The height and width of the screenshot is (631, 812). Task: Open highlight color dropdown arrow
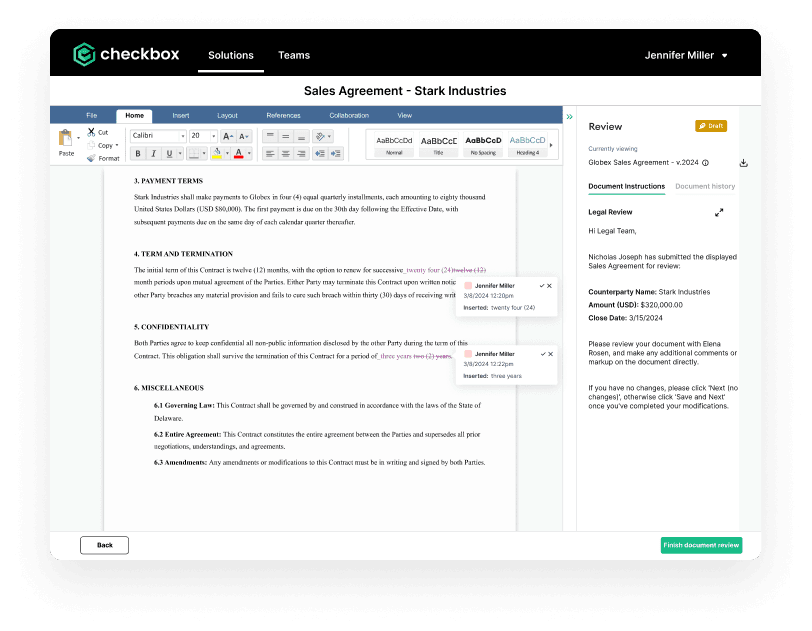[227, 153]
